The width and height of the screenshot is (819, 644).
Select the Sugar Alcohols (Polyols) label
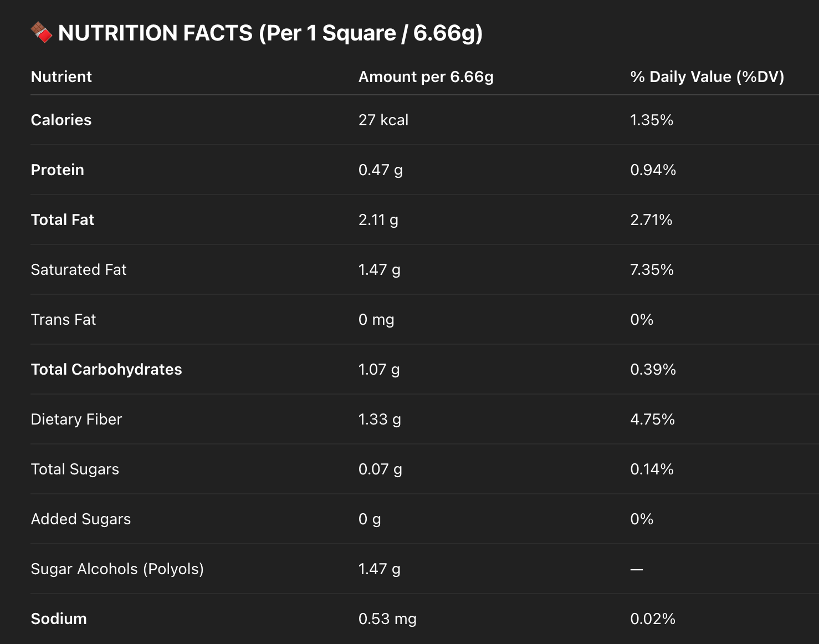(117, 569)
